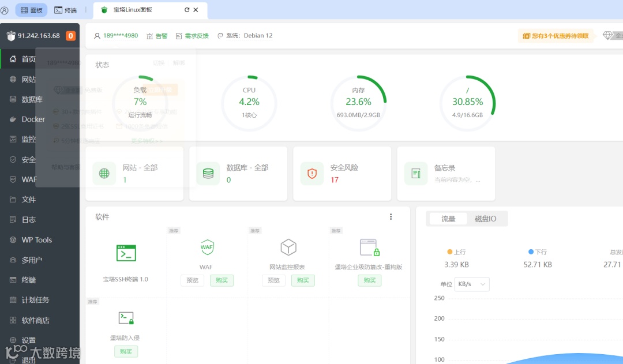This screenshot has height=364, width=623.
Task: Click 购买 under 堡塔防入侵
Action: [126, 351]
